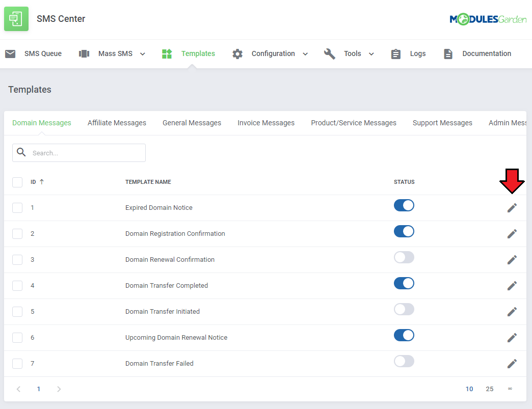Switch to the Support Messages tab
The width and height of the screenshot is (532, 409).
(x=442, y=123)
